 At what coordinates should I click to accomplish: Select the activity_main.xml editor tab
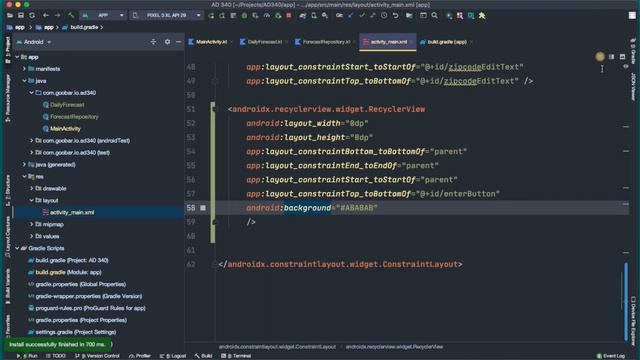point(388,42)
